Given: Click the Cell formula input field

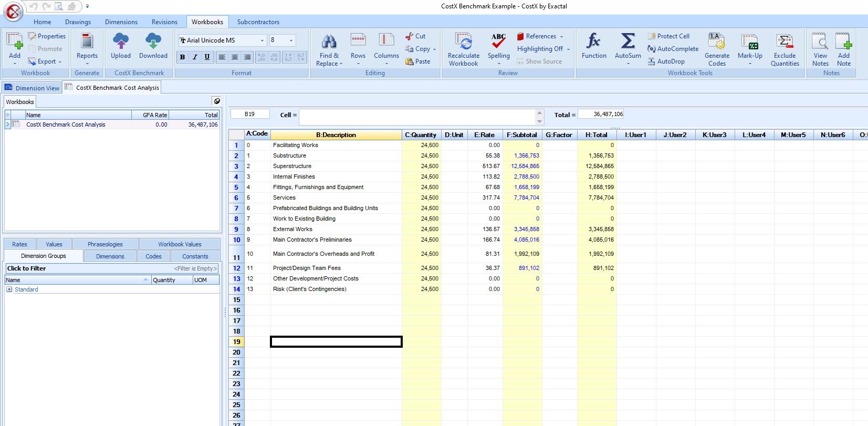Looking at the screenshot, I should [x=417, y=118].
